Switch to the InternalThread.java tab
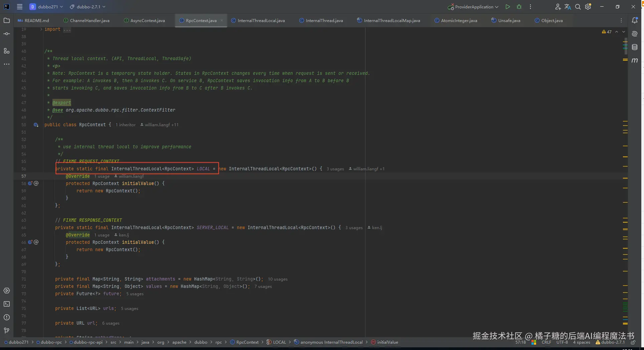The width and height of the screenshot is (644, 350). (x=321, y=20)
